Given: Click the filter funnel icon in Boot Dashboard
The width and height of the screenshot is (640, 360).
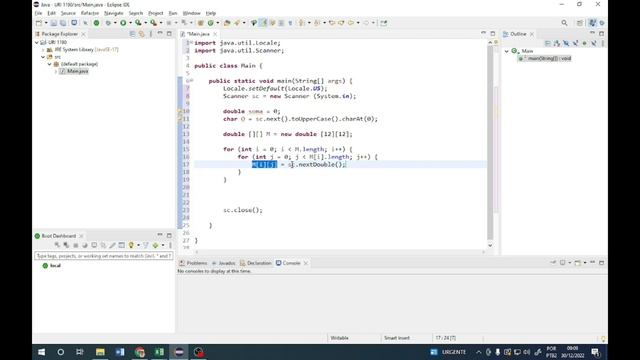Looking at the screenshot, I should [145, 245].
